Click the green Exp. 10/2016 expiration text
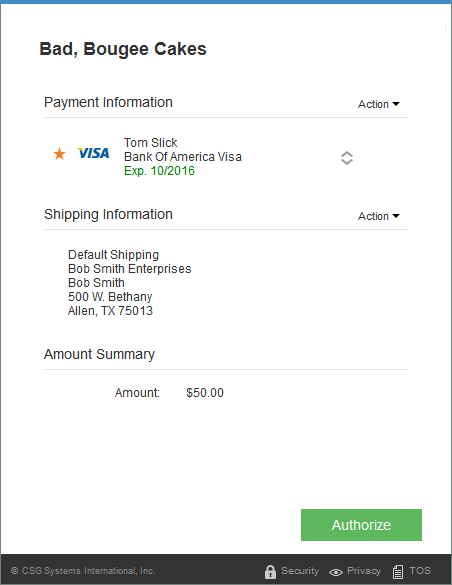The image size is (452, 585). click(x=159, y=171)
